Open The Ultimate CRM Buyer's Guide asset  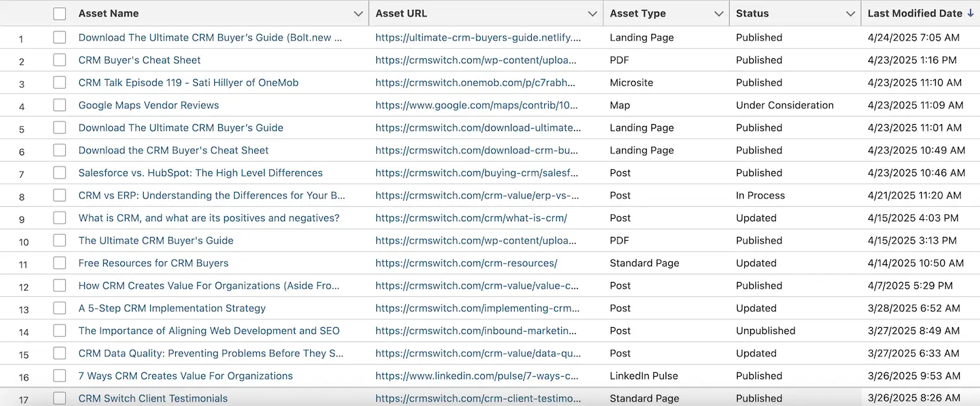[x=156, y=240]
